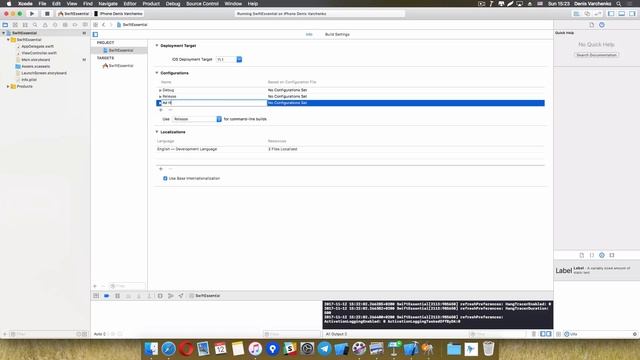640x360 pixels.
Task: Clear the console with the trash icon
Action: (533, 334)
